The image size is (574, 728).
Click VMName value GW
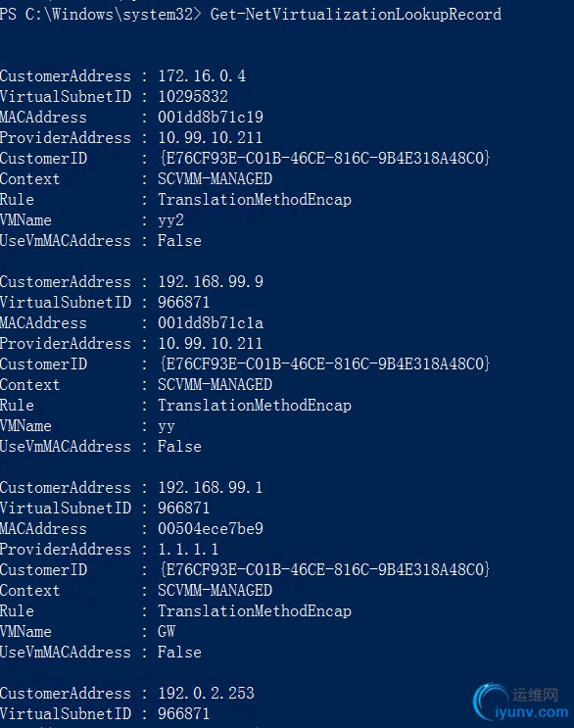pos(167,631)
